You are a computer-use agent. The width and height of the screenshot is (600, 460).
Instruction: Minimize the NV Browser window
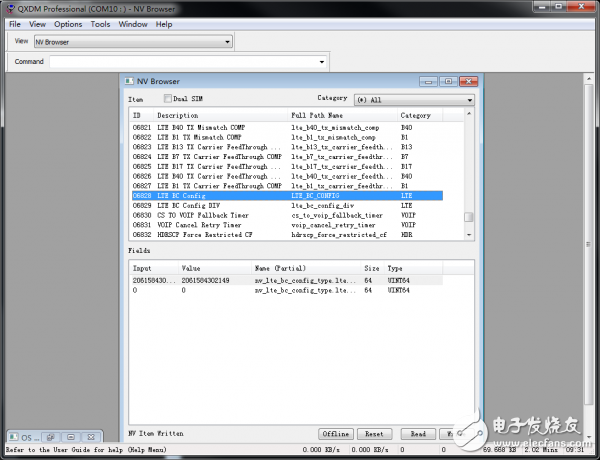coord(427,81)
